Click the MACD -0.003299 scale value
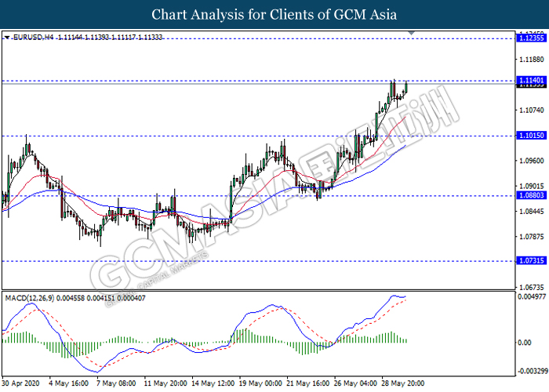 pyautogui.click(x=533, y=371)
